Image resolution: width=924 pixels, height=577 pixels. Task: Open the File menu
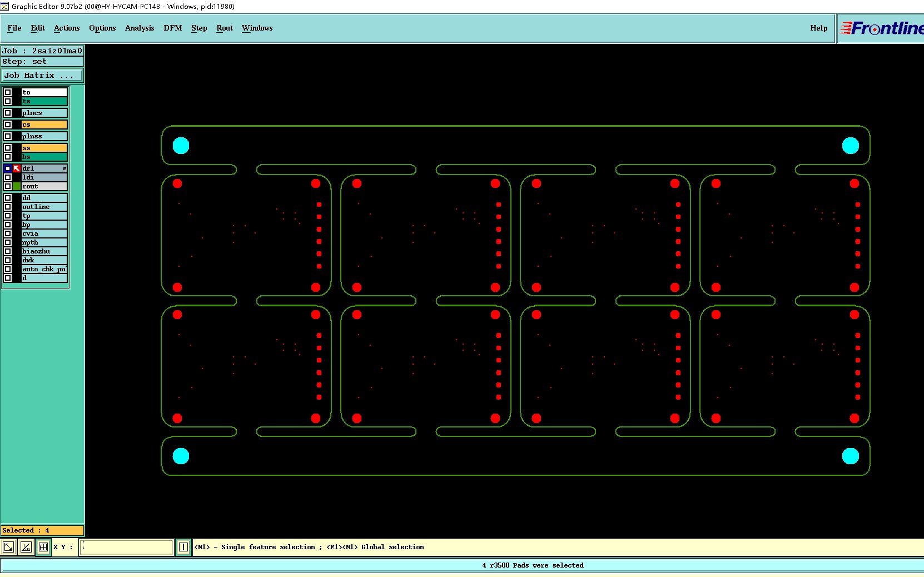pyautogui.click(x=14, y=28)
